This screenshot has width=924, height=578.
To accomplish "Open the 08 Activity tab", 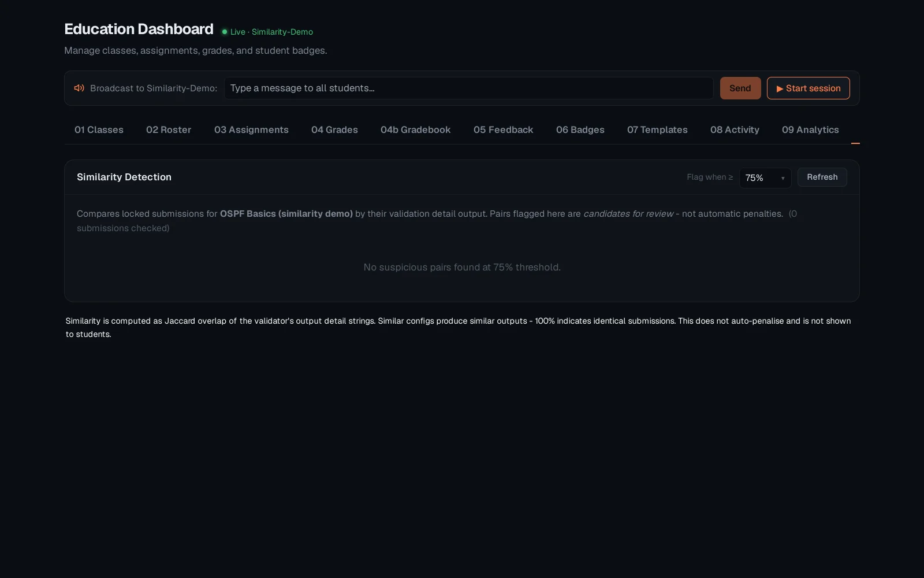I will coord(735,130).
